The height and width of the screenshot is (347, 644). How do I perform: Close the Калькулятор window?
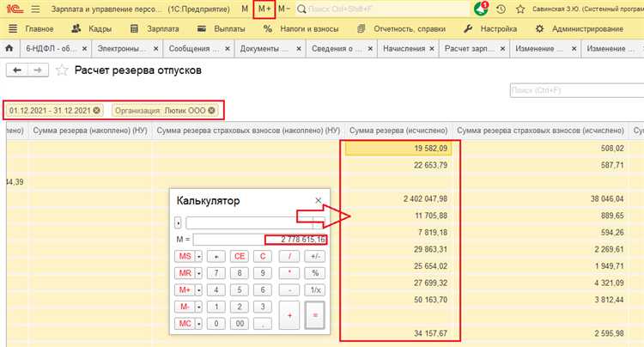pos(318,200)
